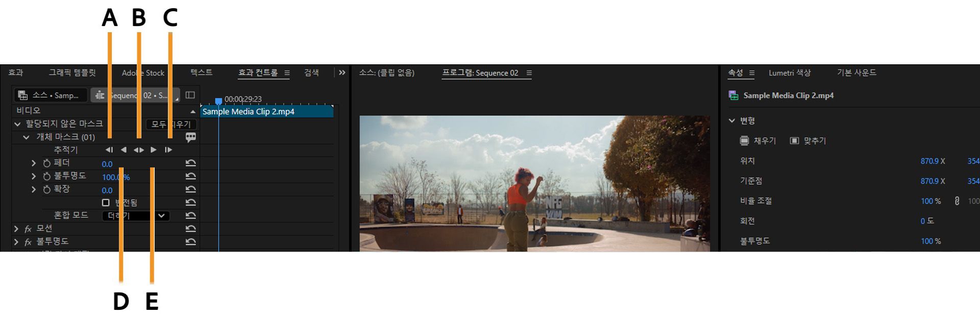Image resolution: width=980 pixels, height=317 pixels.
Task: Click the blue playhead at 00:00:29:23
Action: tap(218, 101)
